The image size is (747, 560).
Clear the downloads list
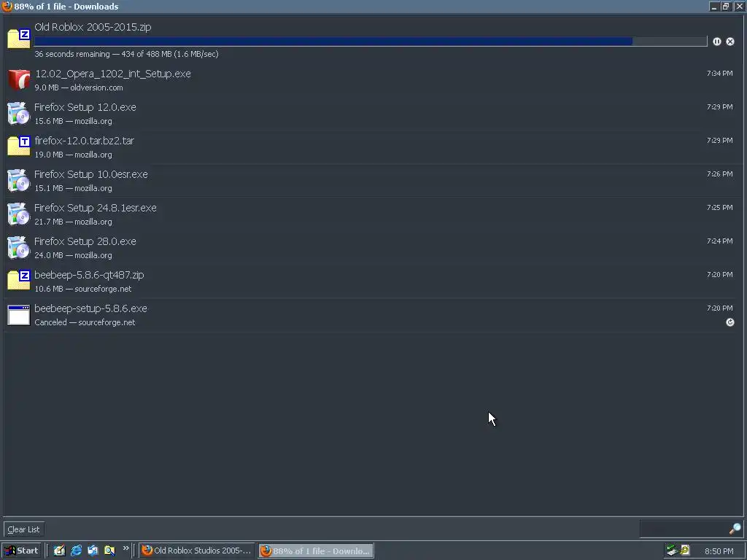pyautogui.click(x=24, y=529)
